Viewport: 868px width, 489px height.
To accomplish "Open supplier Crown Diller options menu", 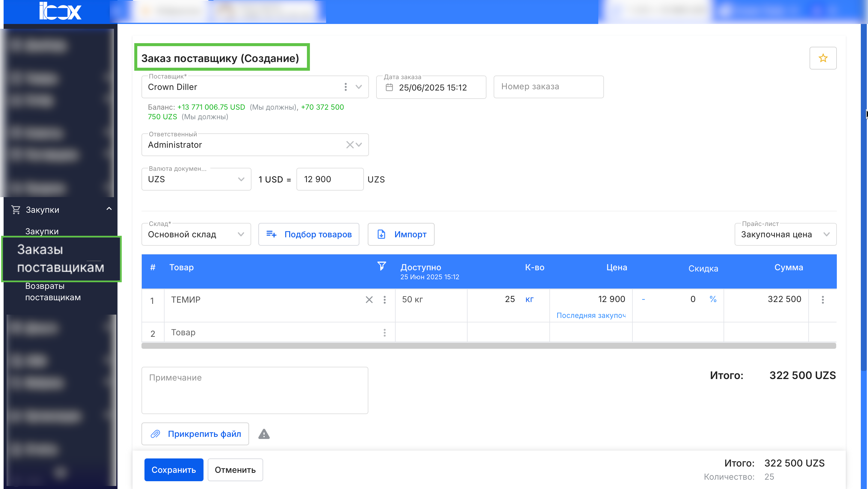I will (x=345, y=87).
